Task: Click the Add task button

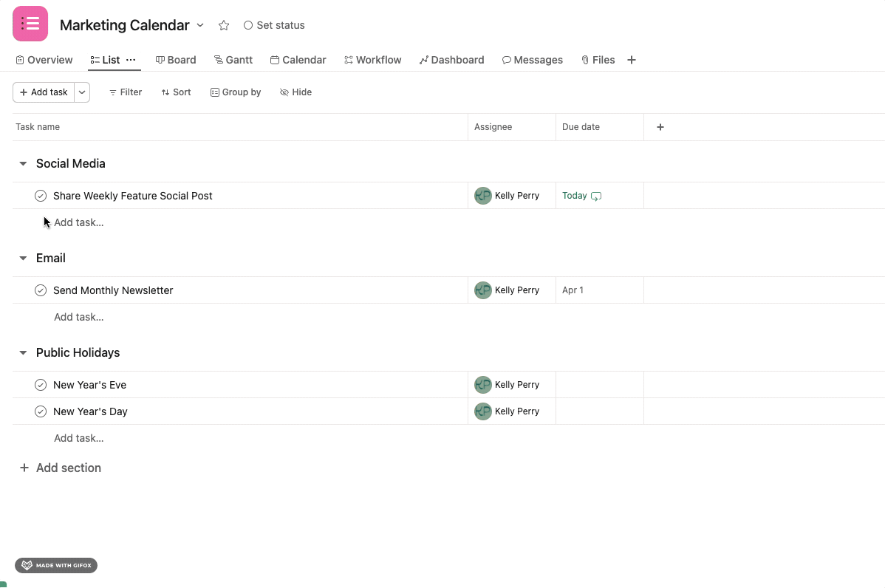Action: 44,92
